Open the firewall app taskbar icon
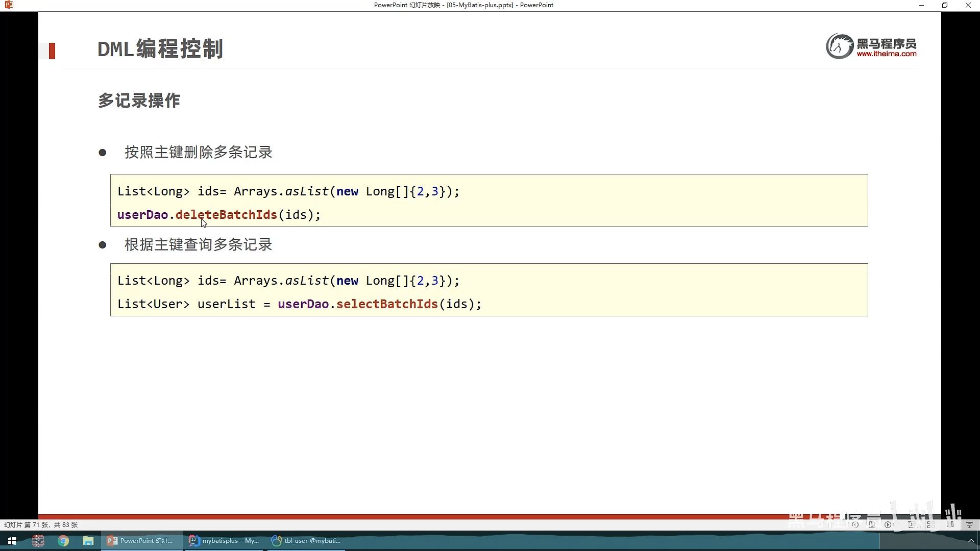The width and height of the screenshot is (980, 551). pyautogui.click(x=38, y=541)
